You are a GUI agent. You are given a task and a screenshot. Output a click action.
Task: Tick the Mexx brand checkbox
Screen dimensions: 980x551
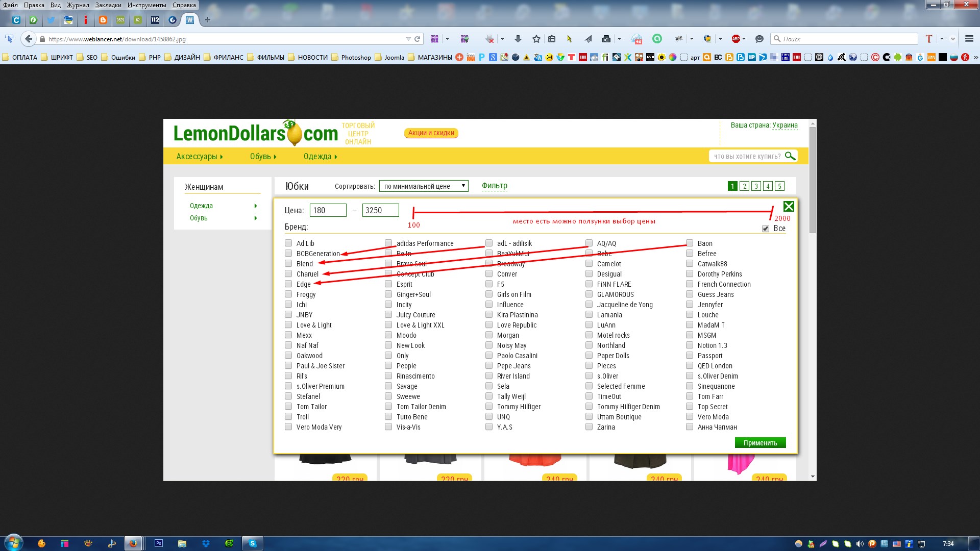pyautogui.click(x=288, y=335)
